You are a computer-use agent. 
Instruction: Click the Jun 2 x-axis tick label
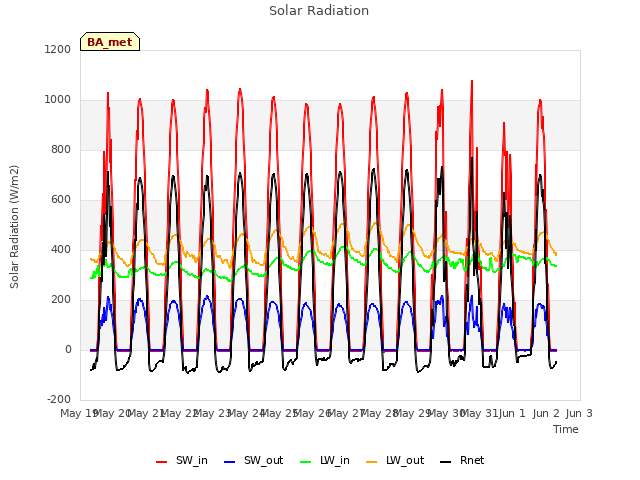click(546, 413)
